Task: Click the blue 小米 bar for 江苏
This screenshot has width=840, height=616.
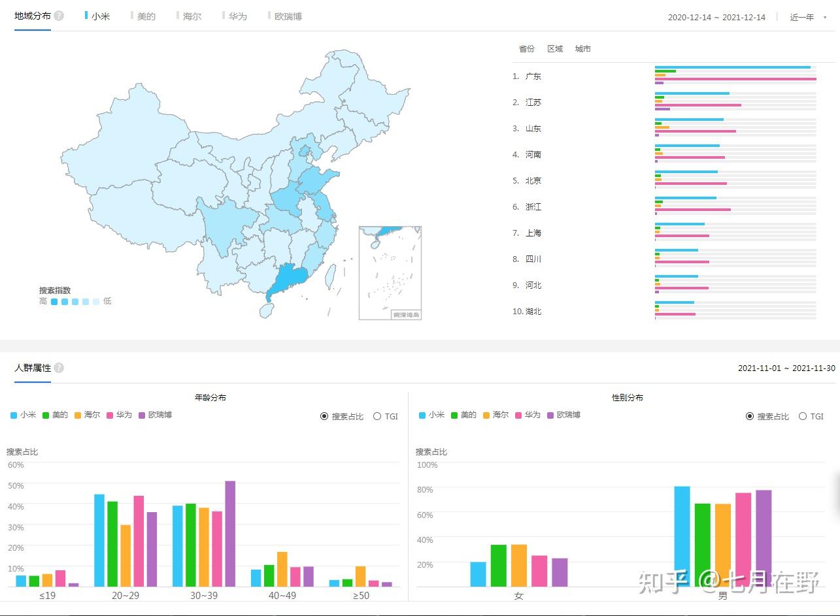Action: (x=692, y=93)
